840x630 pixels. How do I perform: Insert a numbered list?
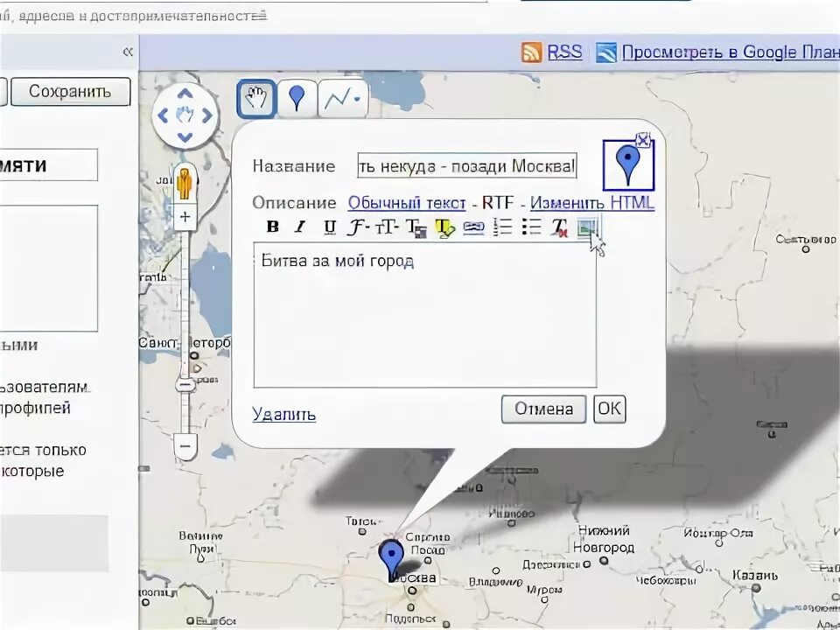point(502,227)
